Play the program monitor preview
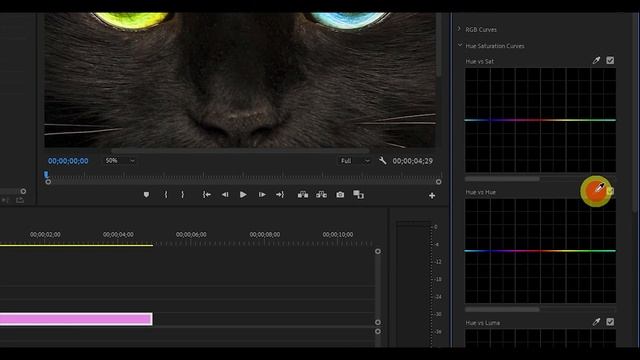This screenshot has width=640, height=360. coord(243,195)
